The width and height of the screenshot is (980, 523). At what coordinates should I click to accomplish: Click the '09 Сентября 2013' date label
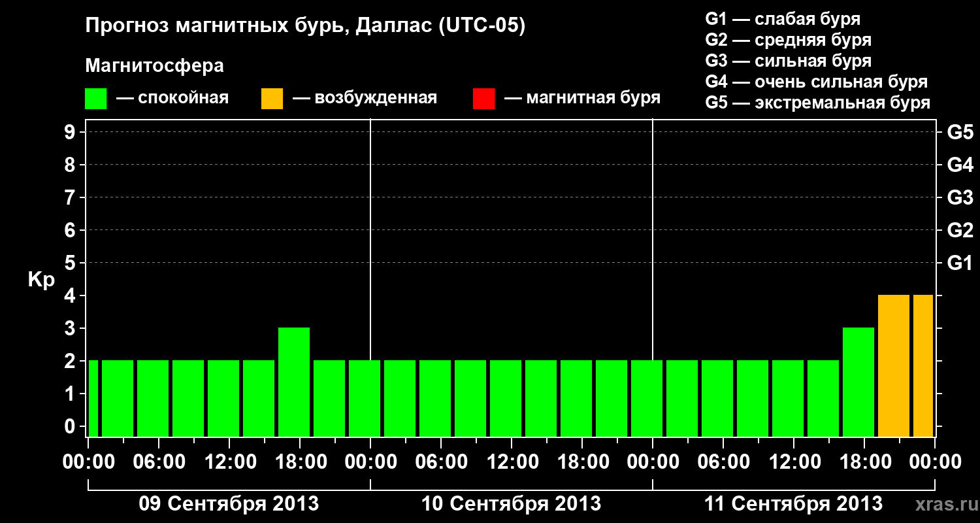click(229, 504)
